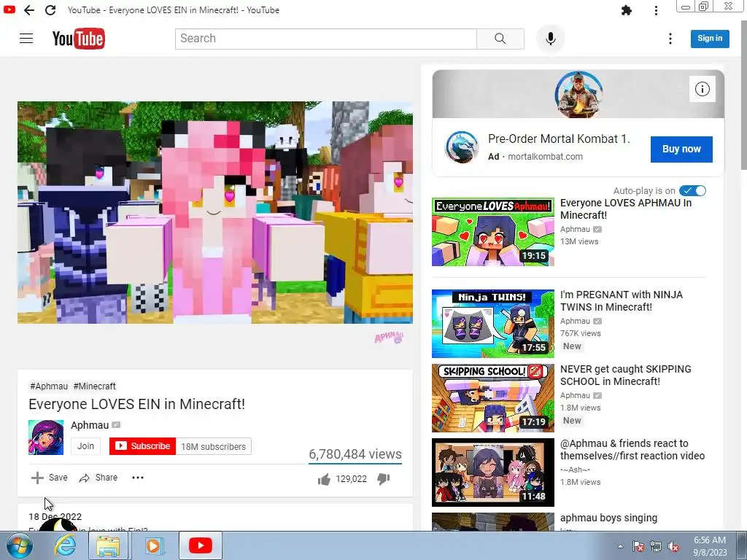The height and width of the screenshot is (560, 747).
Task: Launch Internet Explorer from taskbar
Action: (65, 545)
